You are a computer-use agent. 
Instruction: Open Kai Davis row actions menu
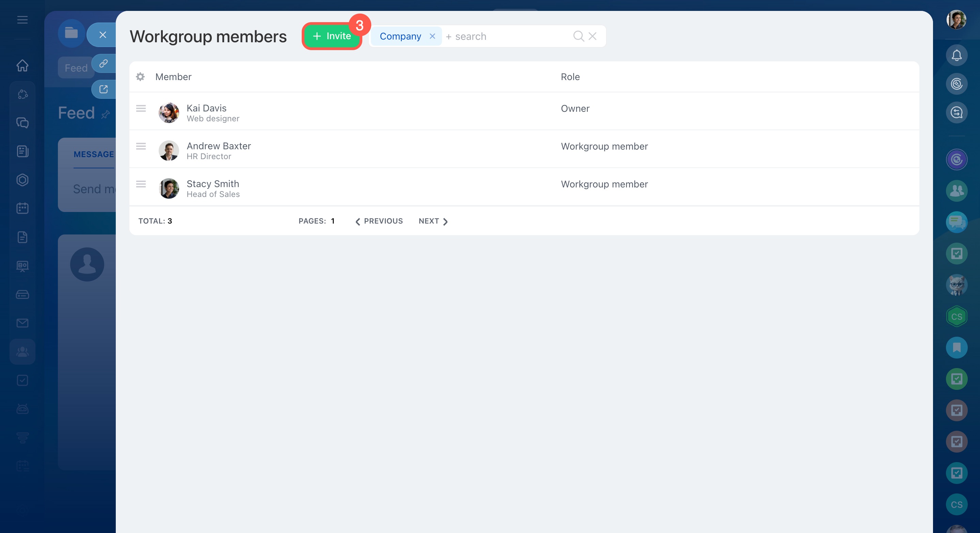pyautogui.click(x=141, y=108)
